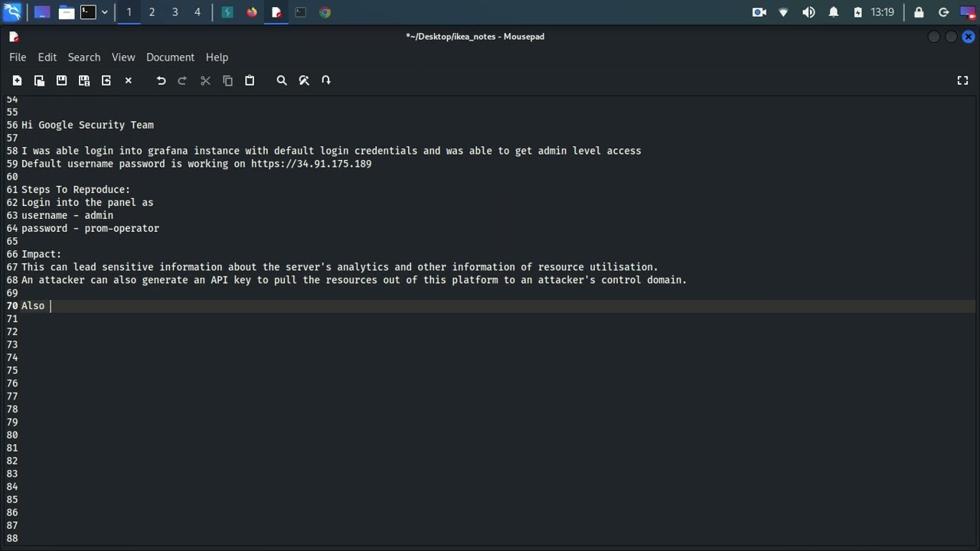
Task: Switch to Chrome taskbar window
Action: click(x=325, y=12)
